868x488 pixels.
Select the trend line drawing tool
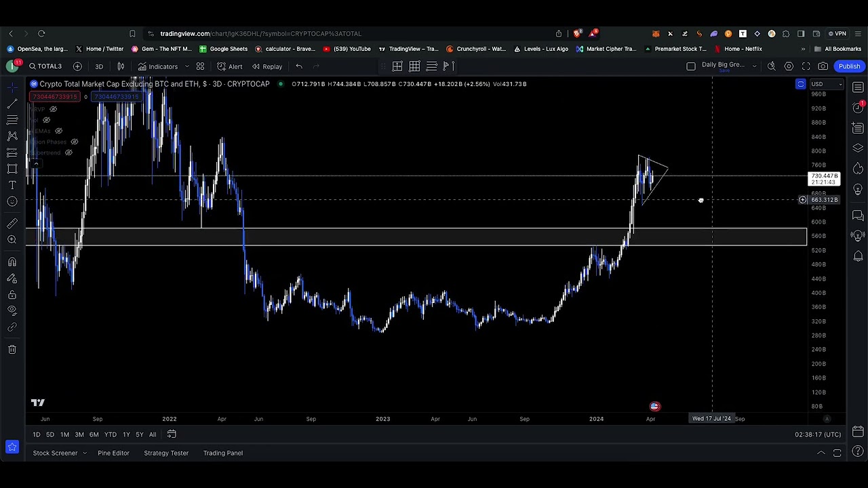click(x=12, y=104)
